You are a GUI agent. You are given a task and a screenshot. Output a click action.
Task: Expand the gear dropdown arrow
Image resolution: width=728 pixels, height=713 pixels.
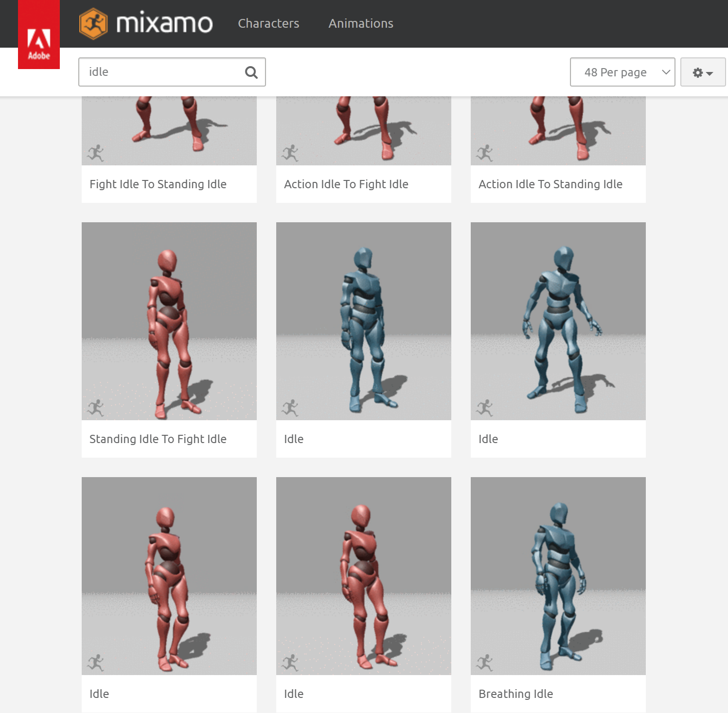click(x=709, y=73)
